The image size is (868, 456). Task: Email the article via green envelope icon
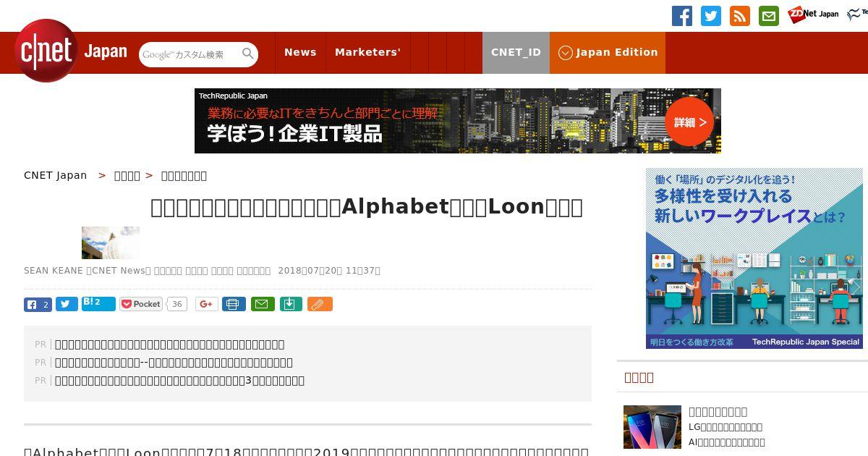coord(263,304)
